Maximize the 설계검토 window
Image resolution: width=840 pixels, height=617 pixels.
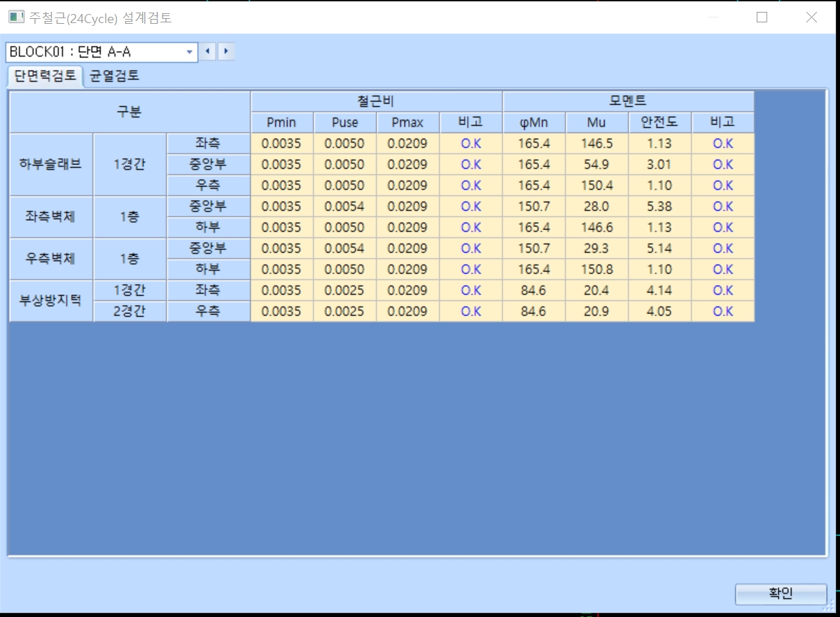point(762,17)
